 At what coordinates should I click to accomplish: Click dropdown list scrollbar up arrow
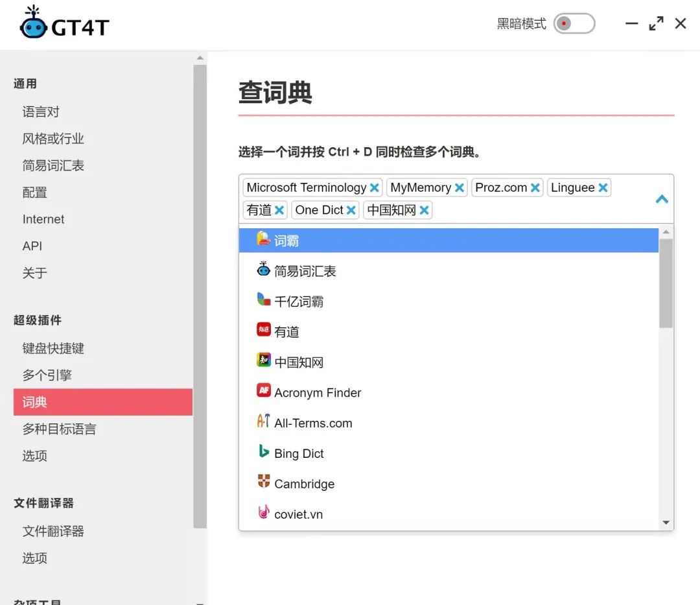[x=666, y=231]
